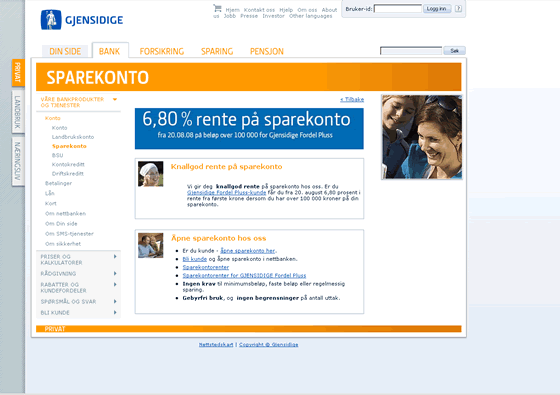Expand Spørsmål og svar section
This screenshot has height=395, width=560.
pyautogui.click(x=79, y=302)
